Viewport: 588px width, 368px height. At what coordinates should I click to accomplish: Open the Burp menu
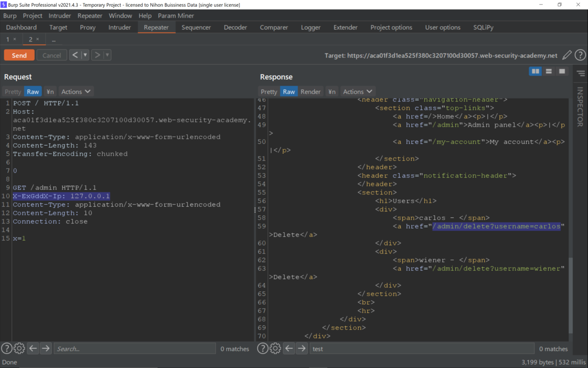[10, 16]
